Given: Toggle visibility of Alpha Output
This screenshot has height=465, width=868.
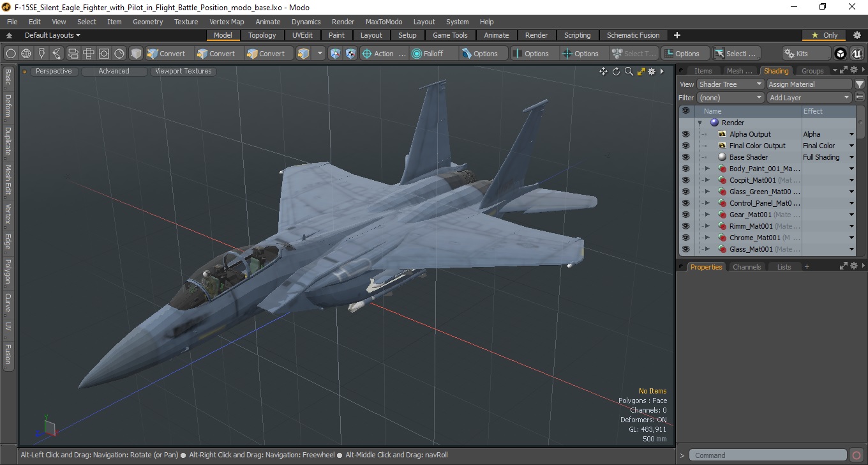Looking at the screenshot, I should (x=685, y=134).
